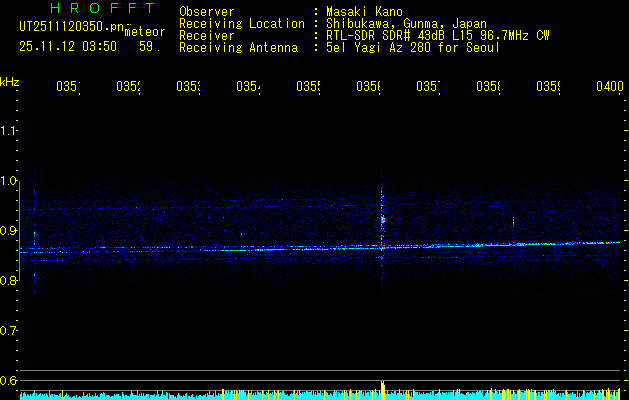The image size is (629, 400).
Task: Click 5el Yagi Az 280 for Seoul text
Action: tap(413, 48)
